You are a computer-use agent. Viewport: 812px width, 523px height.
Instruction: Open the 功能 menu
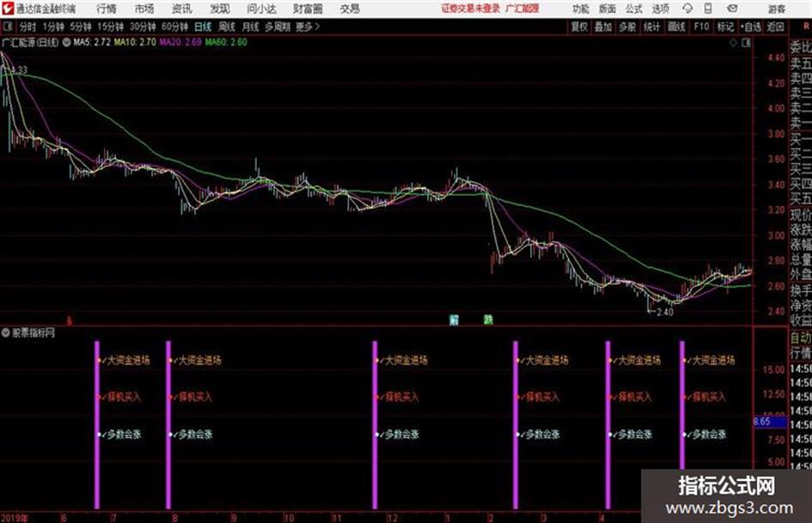point(581,9)
